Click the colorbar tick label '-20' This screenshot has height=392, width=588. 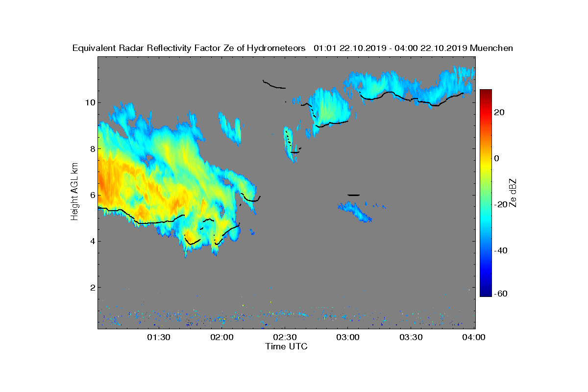pos(501,204)
